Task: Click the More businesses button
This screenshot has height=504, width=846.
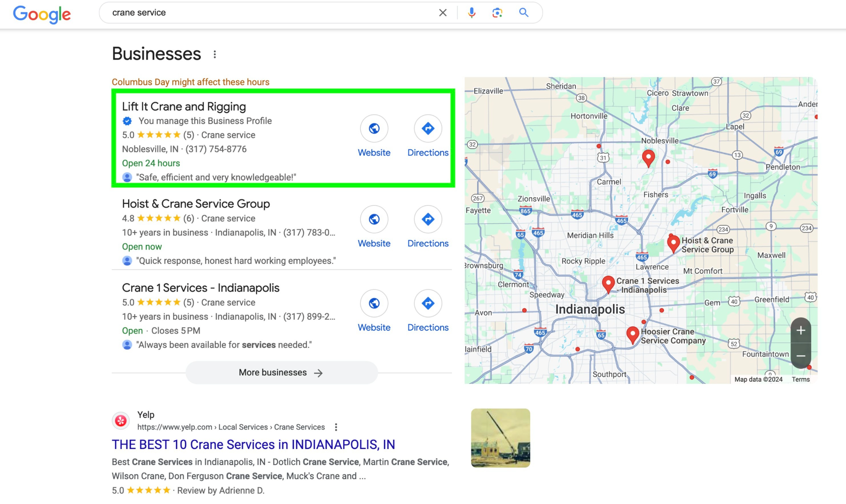Action: tap(281, 373)
